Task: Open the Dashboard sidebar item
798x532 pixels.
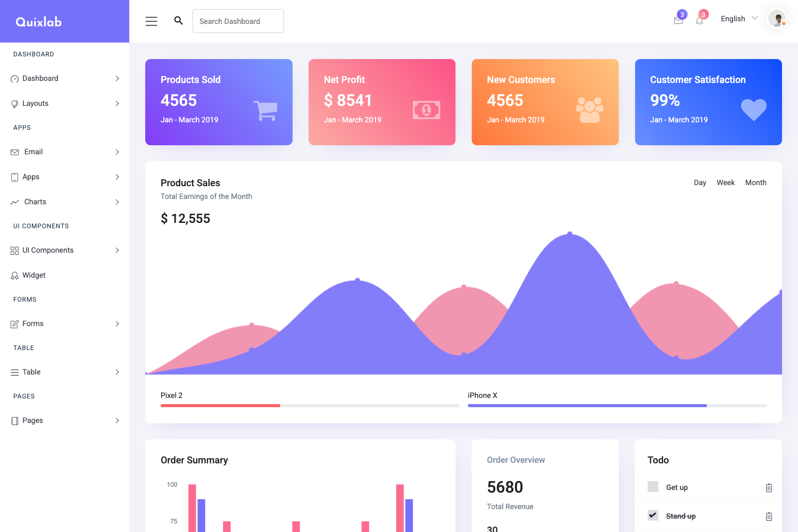Action: tap(64, 79)
